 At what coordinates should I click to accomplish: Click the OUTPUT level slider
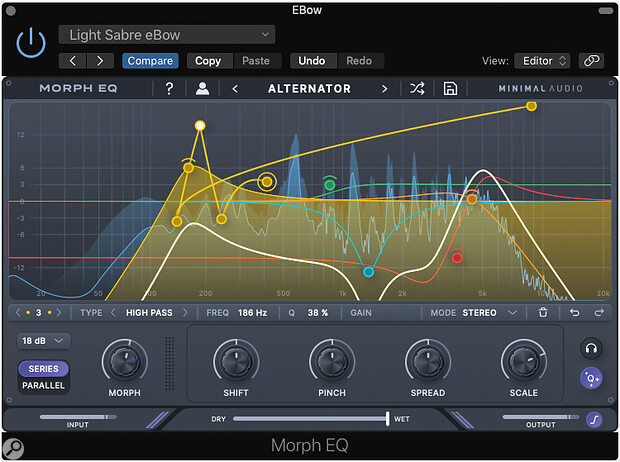(x=541, y=417)
